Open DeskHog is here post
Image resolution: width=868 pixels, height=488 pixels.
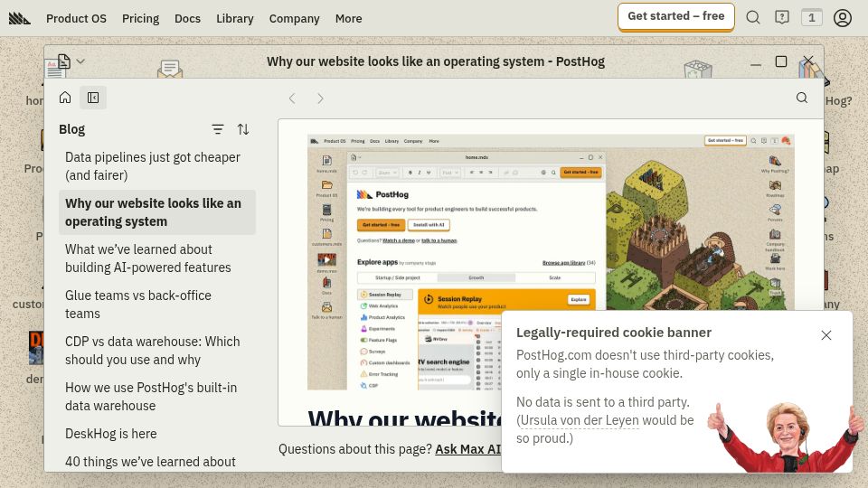click(157, 434)
